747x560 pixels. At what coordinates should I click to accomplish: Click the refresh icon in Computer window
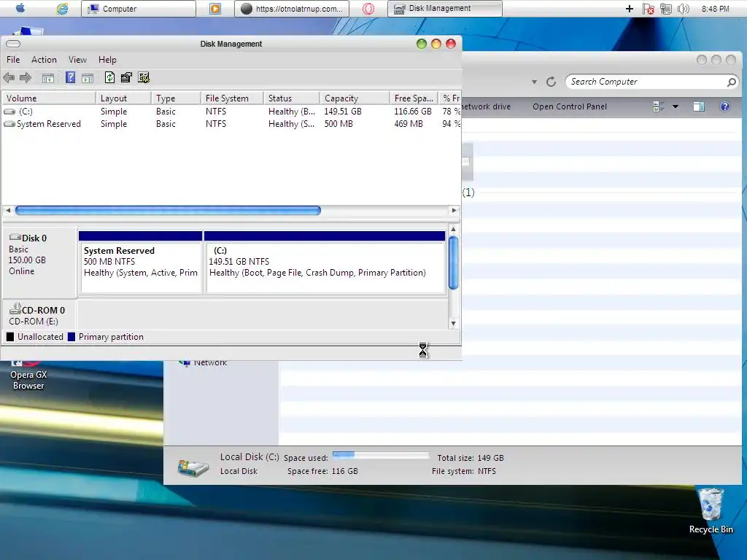[551, 82]
